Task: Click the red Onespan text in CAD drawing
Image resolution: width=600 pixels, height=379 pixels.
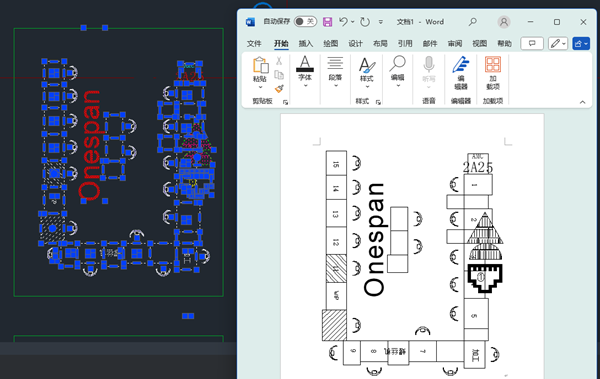Action: [90, 145]
